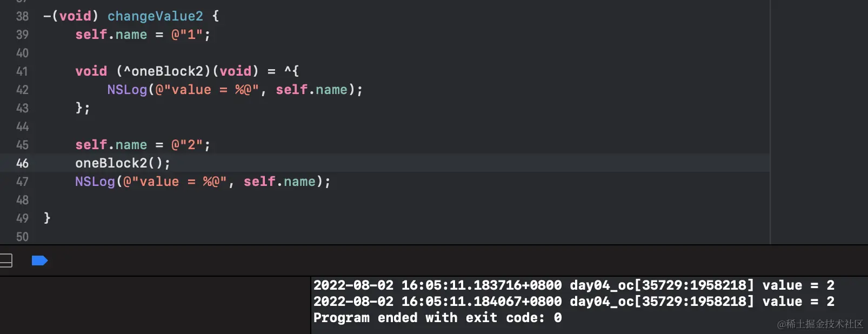
Task: Click self.name argument on line 42
Action: click(x=312, y=90)
